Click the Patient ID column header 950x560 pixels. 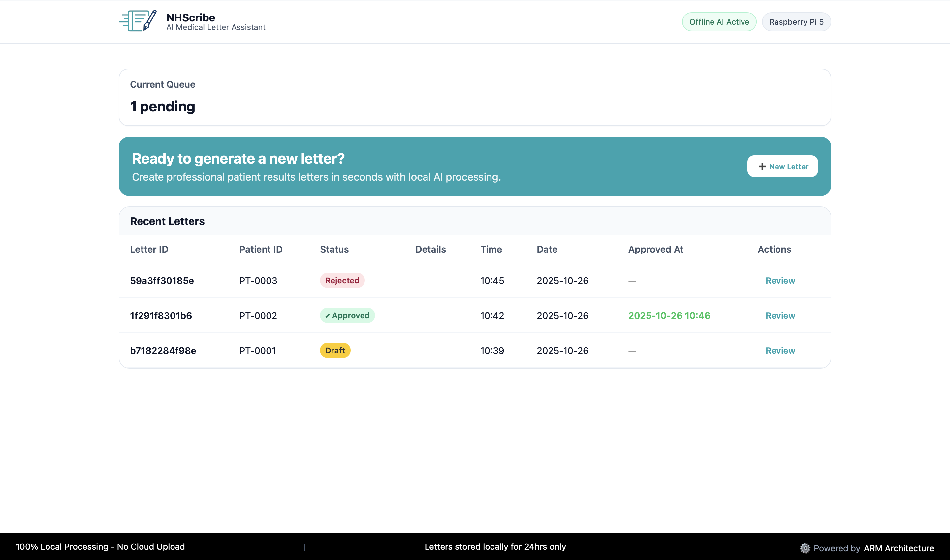[261, 249]
